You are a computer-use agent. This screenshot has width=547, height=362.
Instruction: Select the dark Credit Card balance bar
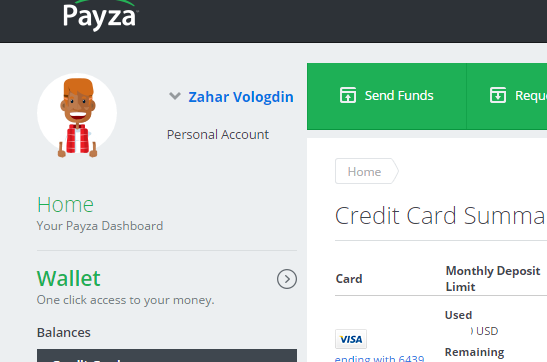point(167,355)
